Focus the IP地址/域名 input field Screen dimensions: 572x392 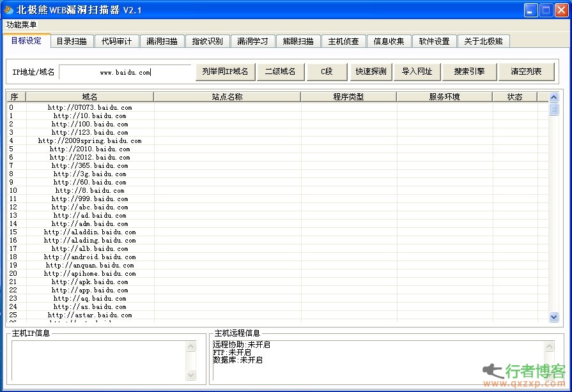click(x=125, y=72)
